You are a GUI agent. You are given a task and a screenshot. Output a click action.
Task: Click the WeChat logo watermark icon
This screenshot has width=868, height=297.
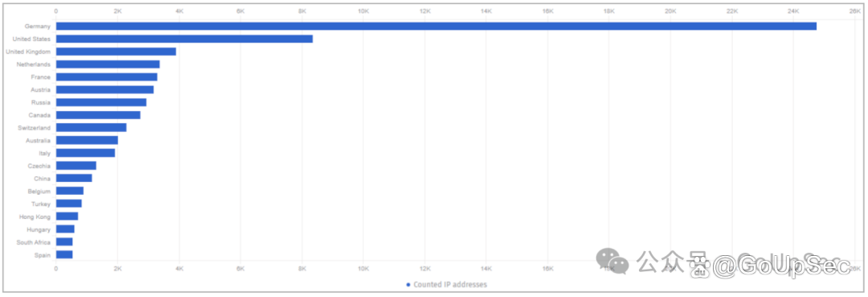click(612, 262)
